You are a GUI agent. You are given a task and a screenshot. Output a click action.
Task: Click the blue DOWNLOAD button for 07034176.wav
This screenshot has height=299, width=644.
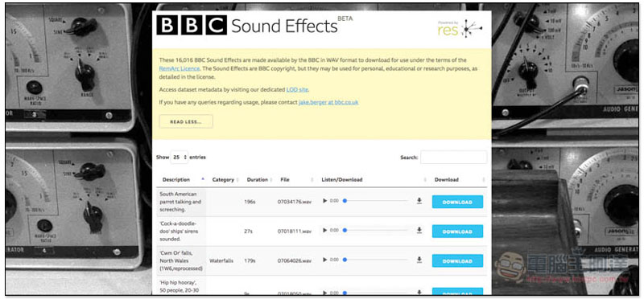click(x=457, y=202)
